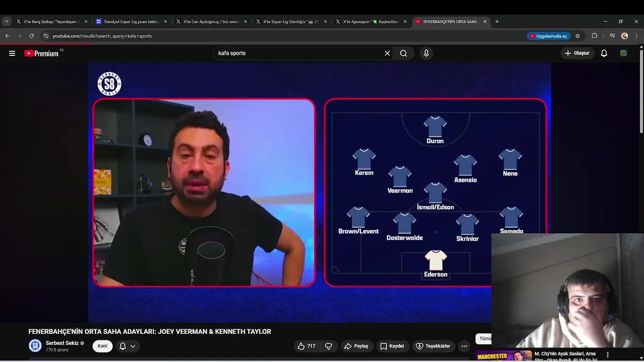Open the YouTube guide hamburger menu
This screenshot has width=644, height=362.
pyautogui.click(x=12, y=53)
